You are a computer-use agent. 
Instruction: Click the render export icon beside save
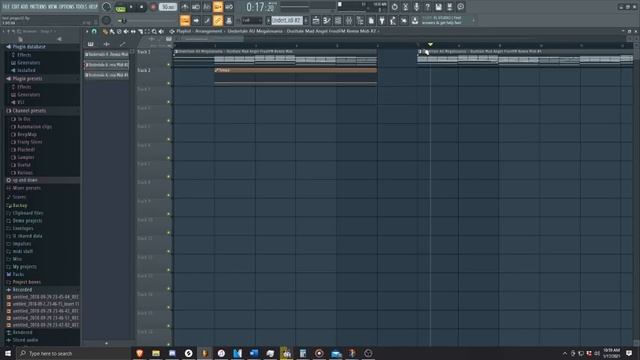[449, 7]
